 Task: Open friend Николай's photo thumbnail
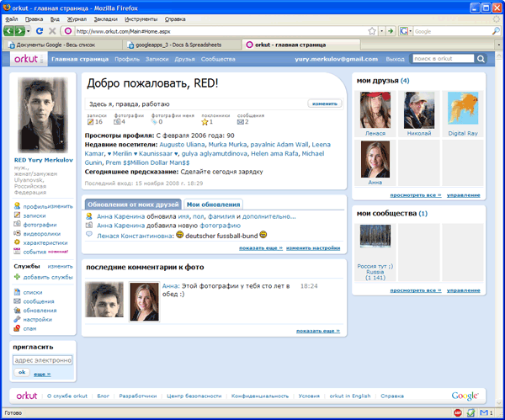(419, 109)
